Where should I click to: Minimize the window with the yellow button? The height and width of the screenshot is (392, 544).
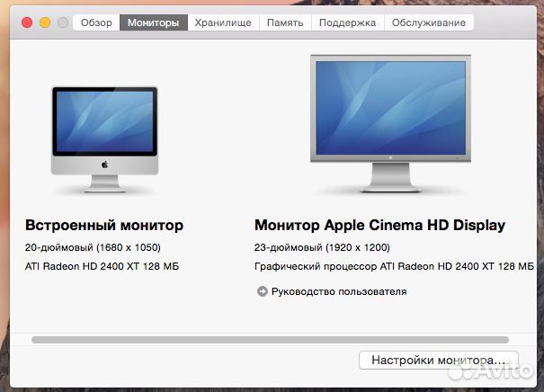click(x=45, y=22)
